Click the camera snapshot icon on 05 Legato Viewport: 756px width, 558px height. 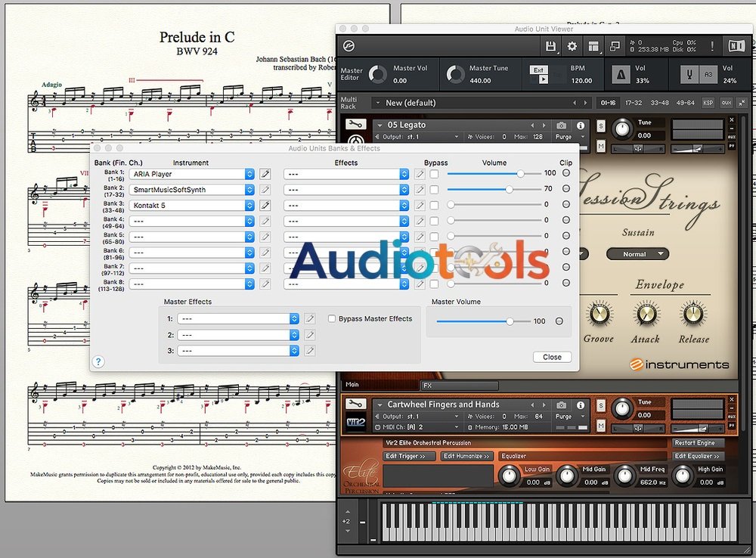562,124
